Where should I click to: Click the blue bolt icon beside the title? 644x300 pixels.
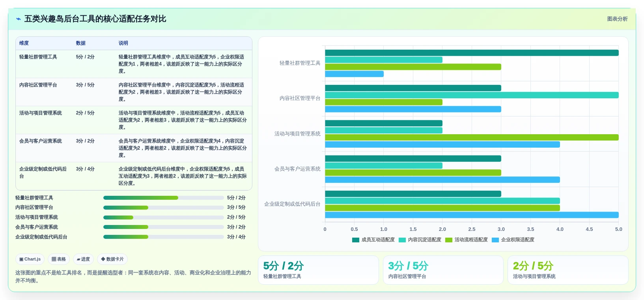[x=19, y=19]
